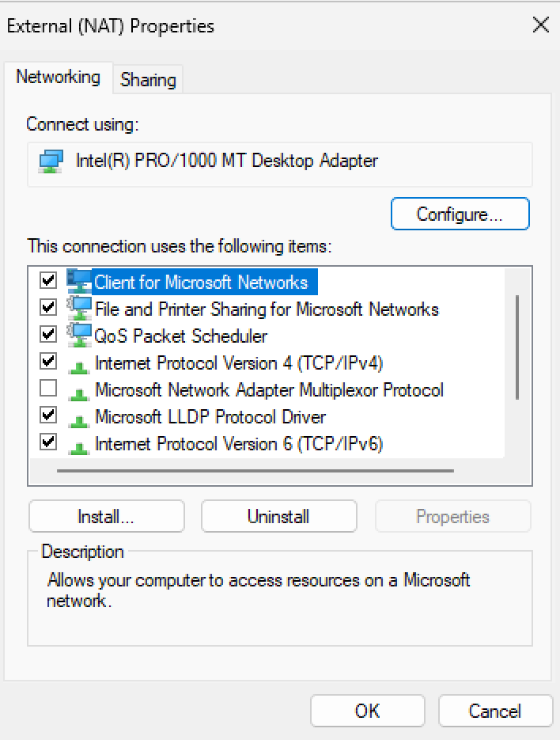The width and height of the screenshot is (560, 740).
Task: Select the Networking tab
Action: 58,78
